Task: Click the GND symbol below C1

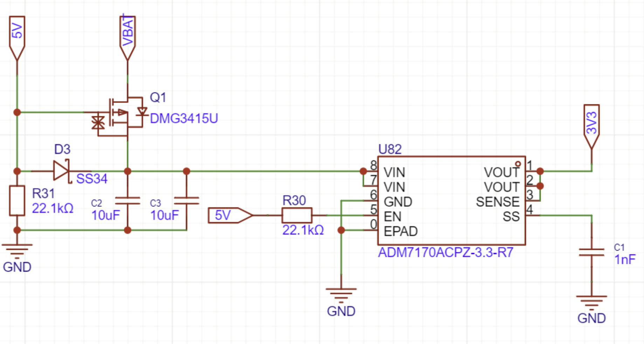Action: coord(591,303)
